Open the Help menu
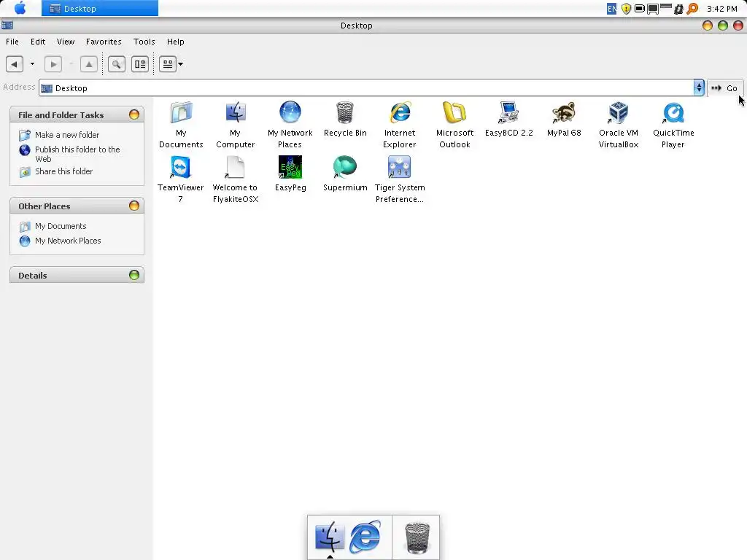 point(175,42)
